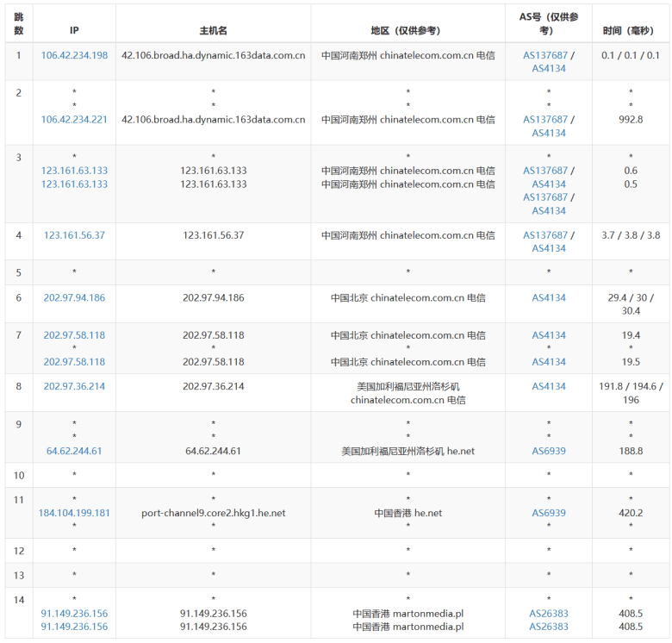This screenshot has width=672, height=643.
Task: Open AS137687 link in hop 1 row
Action: coord(545,55)
